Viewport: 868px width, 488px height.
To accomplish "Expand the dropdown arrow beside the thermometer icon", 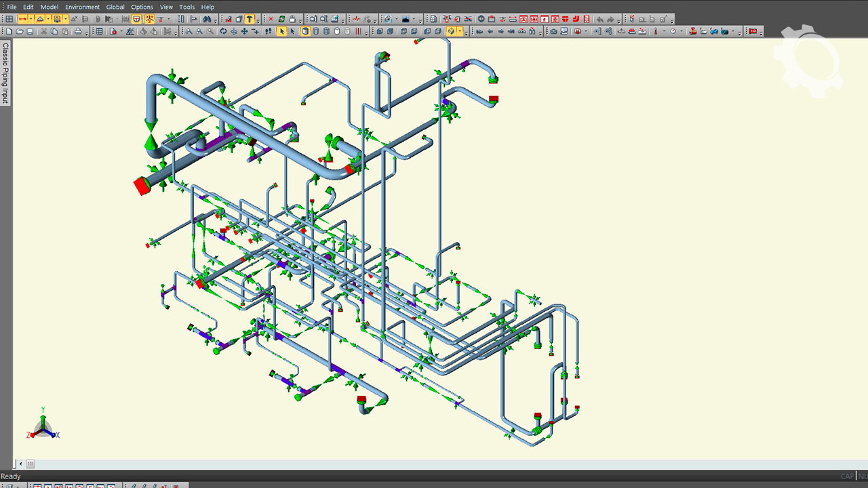I will click(663, 31).
